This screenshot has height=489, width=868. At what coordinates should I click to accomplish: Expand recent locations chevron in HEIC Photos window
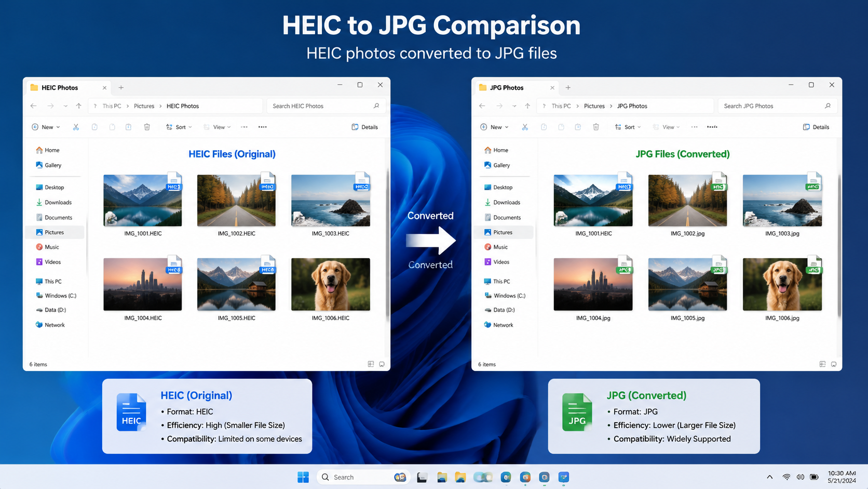[65, 106]
